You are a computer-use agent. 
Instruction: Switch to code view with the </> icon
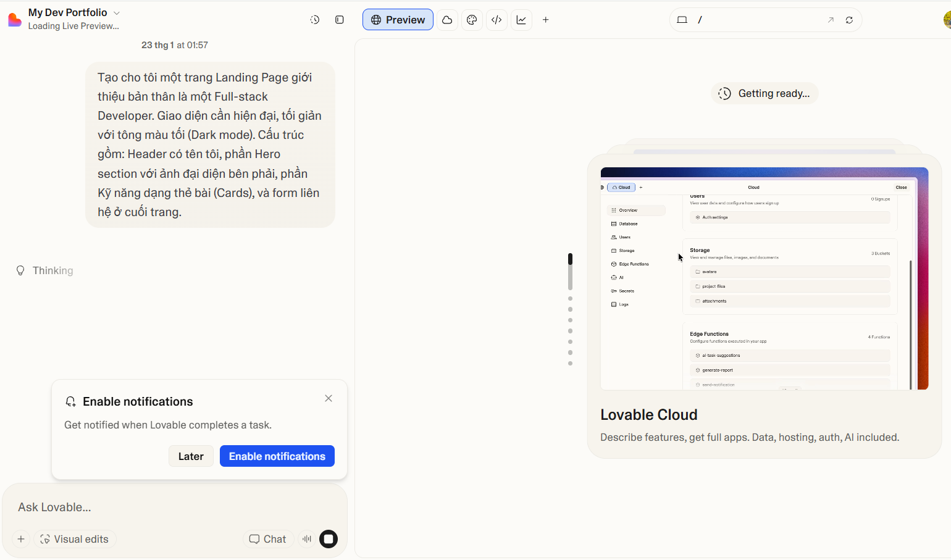pyautogui.click(x=496, y=19)
